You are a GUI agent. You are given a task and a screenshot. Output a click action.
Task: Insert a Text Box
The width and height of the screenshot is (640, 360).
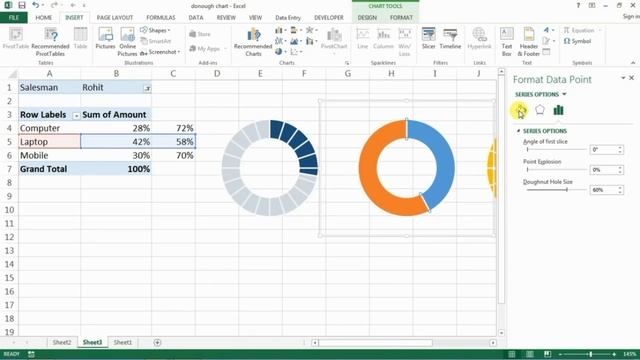[507, 42]
